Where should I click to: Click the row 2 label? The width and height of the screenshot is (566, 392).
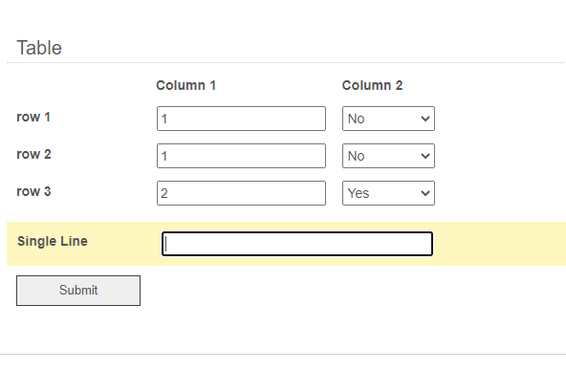[33, 154]
